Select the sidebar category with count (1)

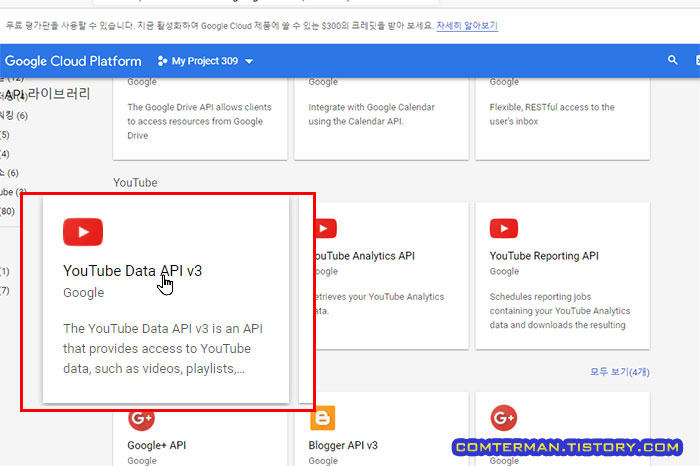click(x=5, y=271)
